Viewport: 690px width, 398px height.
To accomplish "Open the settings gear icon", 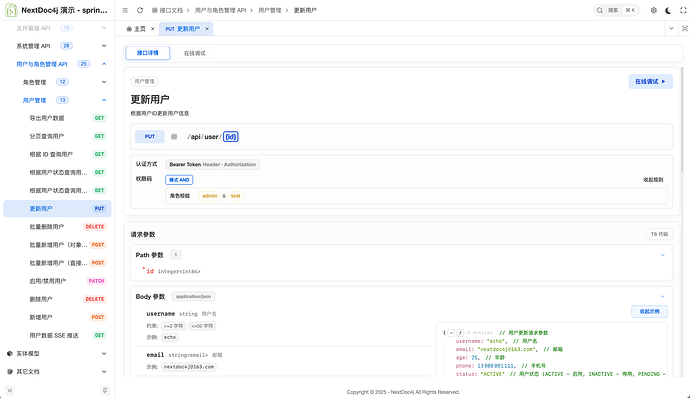I will tap(653, 10).
